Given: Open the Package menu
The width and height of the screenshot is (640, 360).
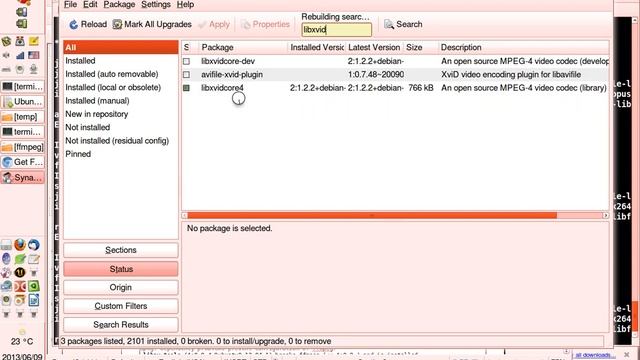Looking at the screenshot, I should [x=119, y=4].
